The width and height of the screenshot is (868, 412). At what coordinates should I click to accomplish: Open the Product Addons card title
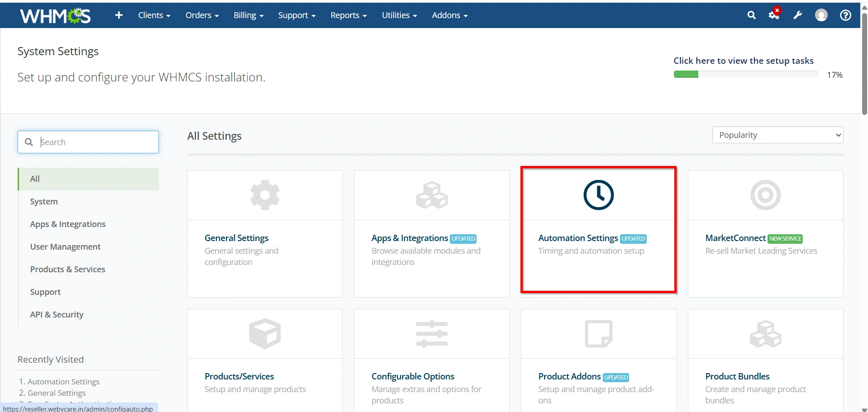click(x=569, y=376)
